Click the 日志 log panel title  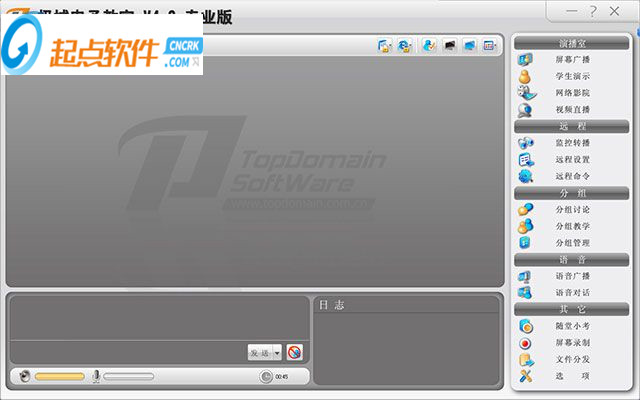331,305
